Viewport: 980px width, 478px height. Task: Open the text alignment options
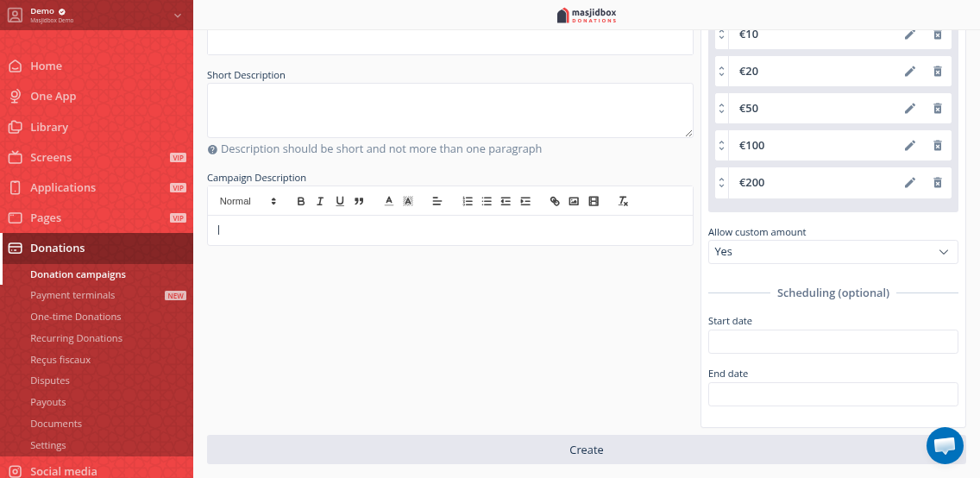(x=437, y=201)
